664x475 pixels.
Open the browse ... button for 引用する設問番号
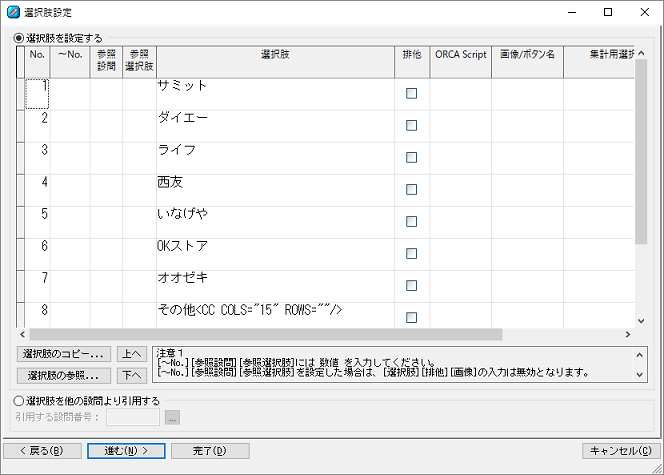click(x=172, y=417)
